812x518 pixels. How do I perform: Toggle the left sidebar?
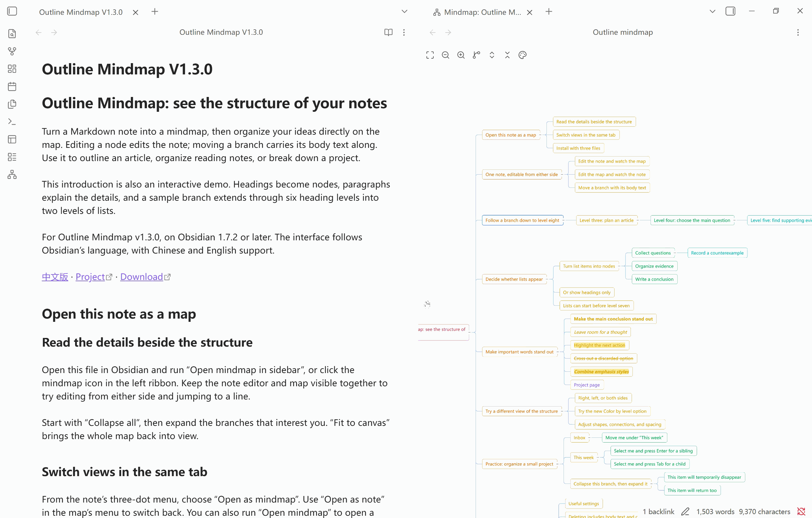click(x=12, y=12)
